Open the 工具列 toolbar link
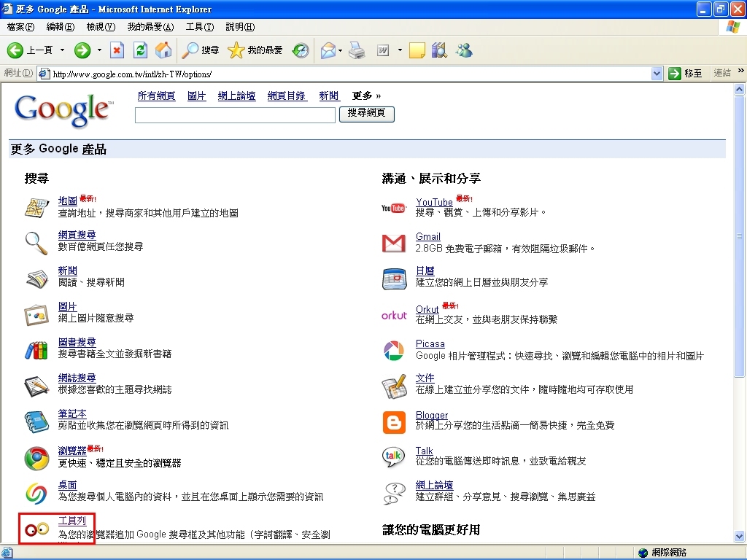747x560 pixels. click(72, 521)
